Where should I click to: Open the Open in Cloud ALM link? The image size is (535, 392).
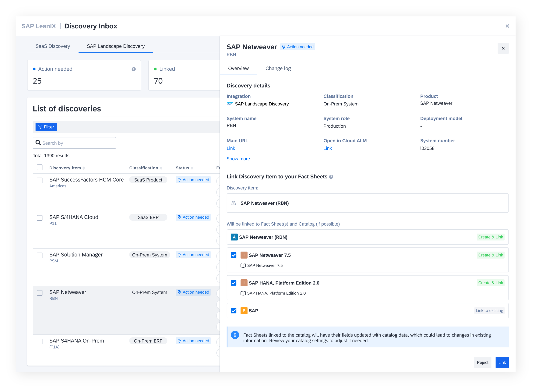click(x=327, y=148)
